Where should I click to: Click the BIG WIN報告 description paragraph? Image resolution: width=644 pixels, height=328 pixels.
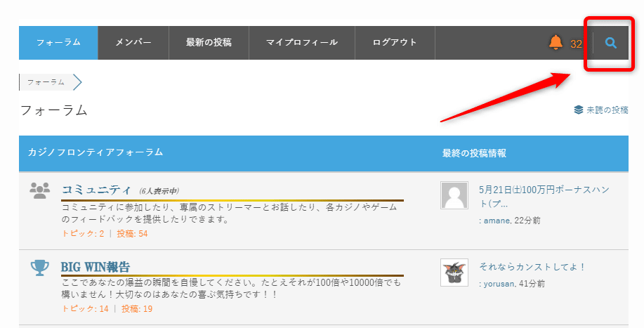click(231, 289)
